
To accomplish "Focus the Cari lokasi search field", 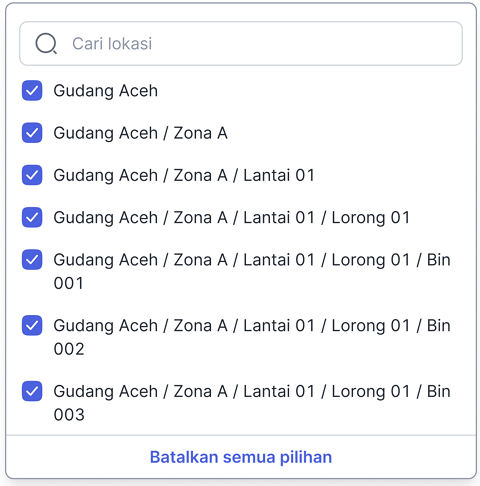I will [241, 44].
